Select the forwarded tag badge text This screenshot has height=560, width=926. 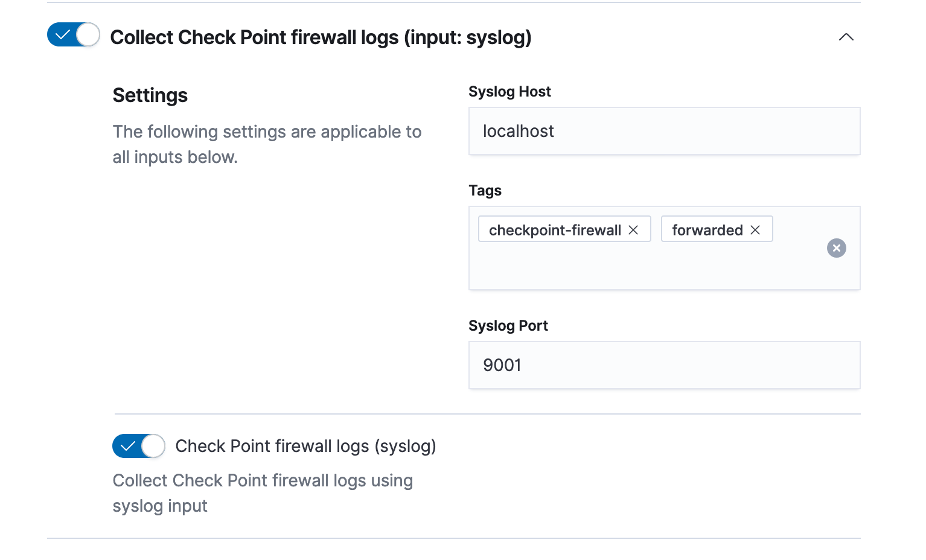click(x=707, y=230)
